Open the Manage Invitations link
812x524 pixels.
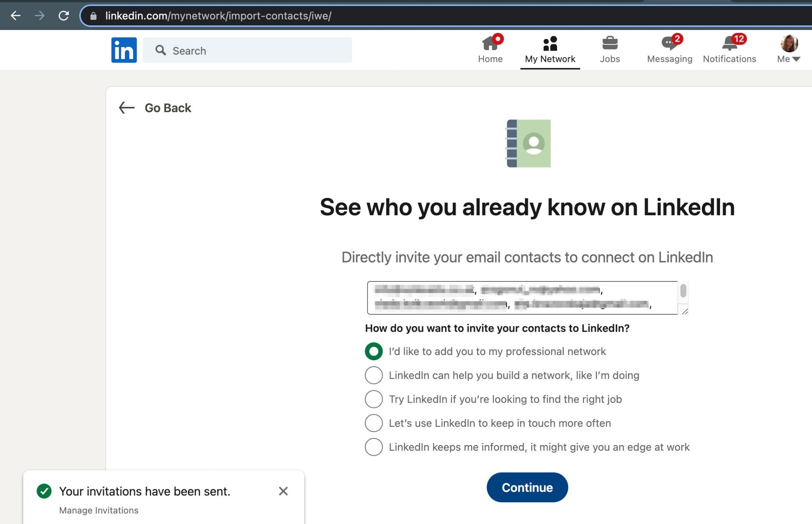click(x=99, y=511)
